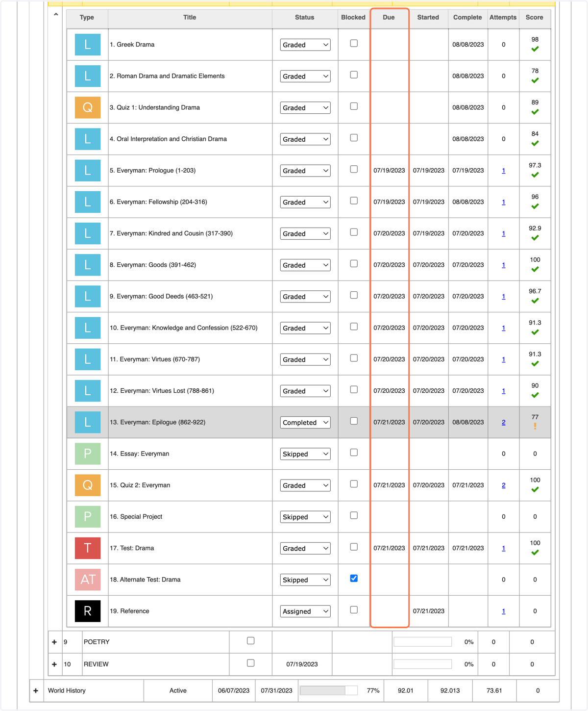
Task: Open attempts link for Test: Drama
Action: 503,548
